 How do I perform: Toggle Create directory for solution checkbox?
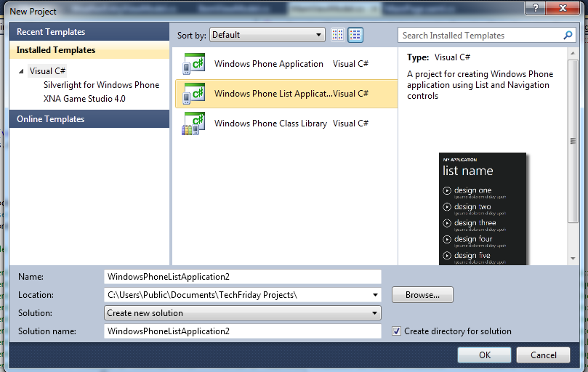coord(396,331)
